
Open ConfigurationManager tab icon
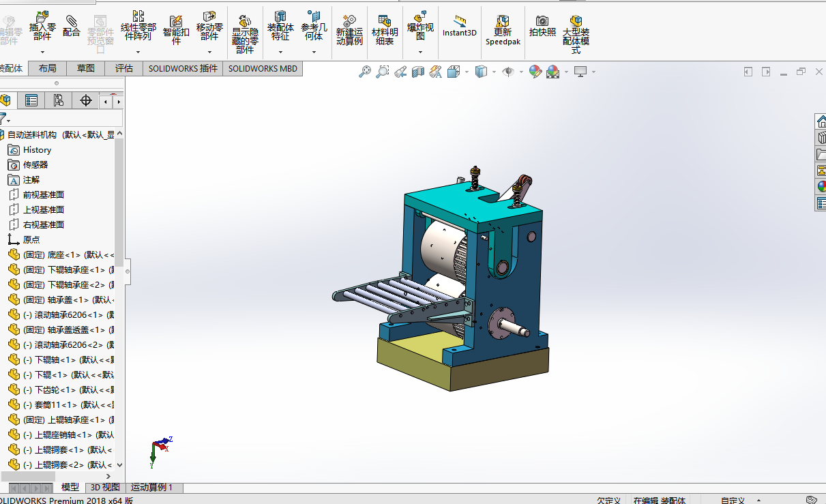(59, 101)
